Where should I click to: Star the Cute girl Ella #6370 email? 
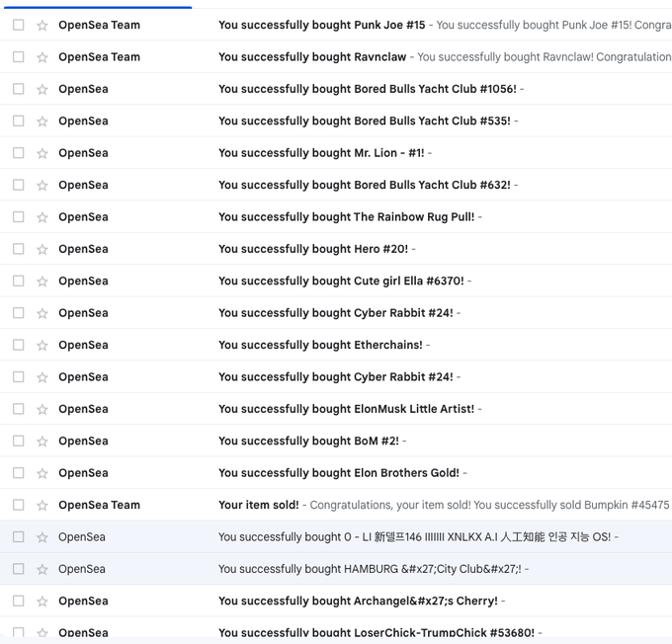pyautogui.click(x=42, y=282)
